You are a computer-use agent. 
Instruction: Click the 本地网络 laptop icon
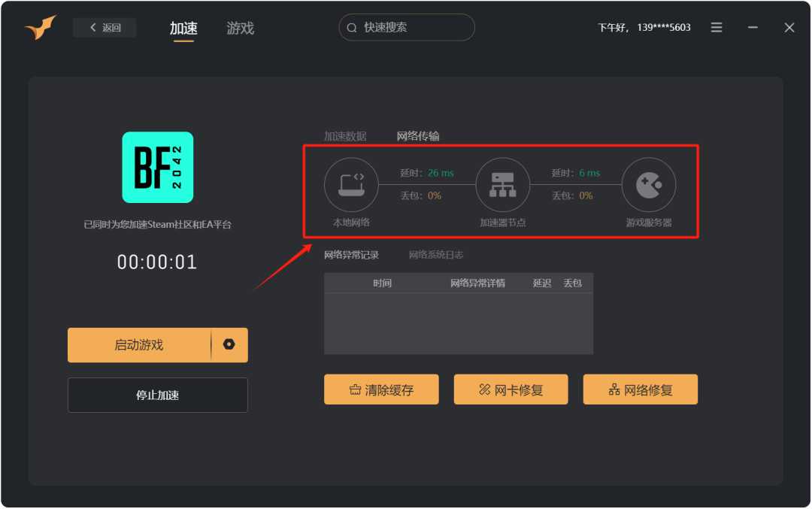pyautogui.click(x=352, y=185)
